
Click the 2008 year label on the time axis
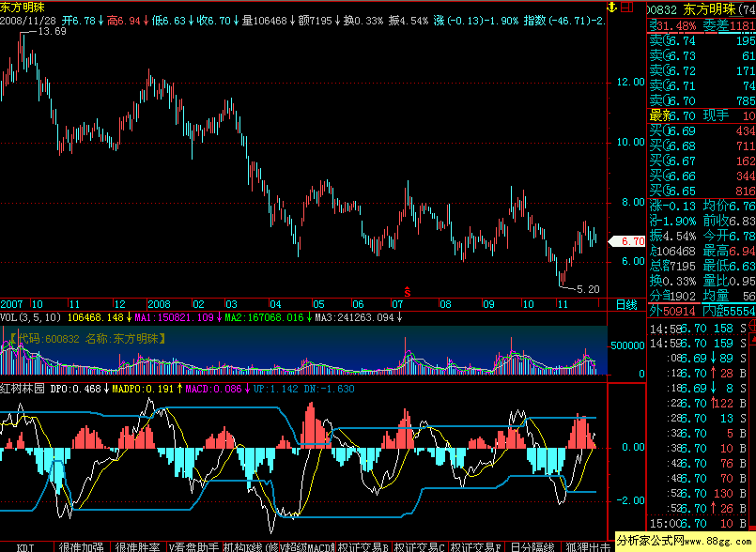159,305
